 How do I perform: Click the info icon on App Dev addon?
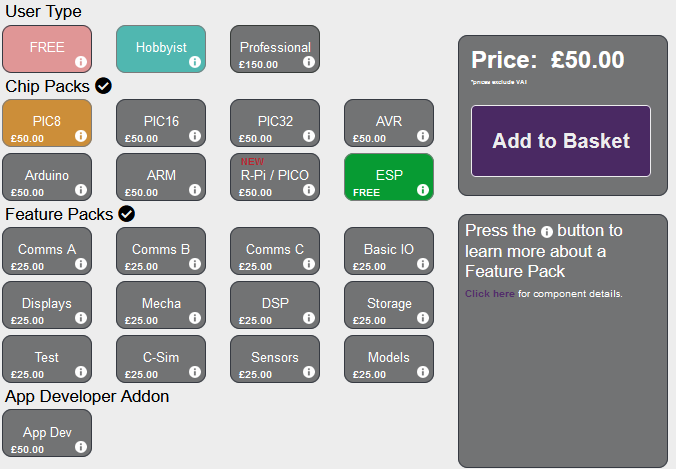(x=81, y=447)
